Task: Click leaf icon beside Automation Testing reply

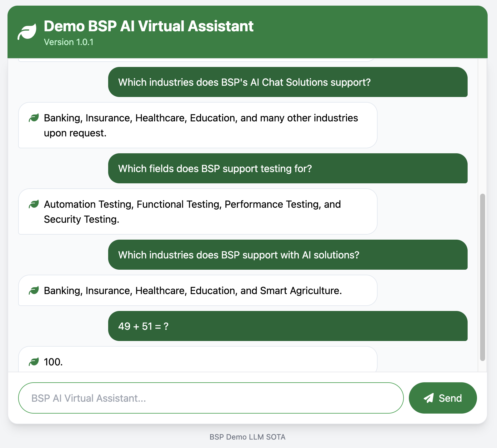Action: click(34, 204)
